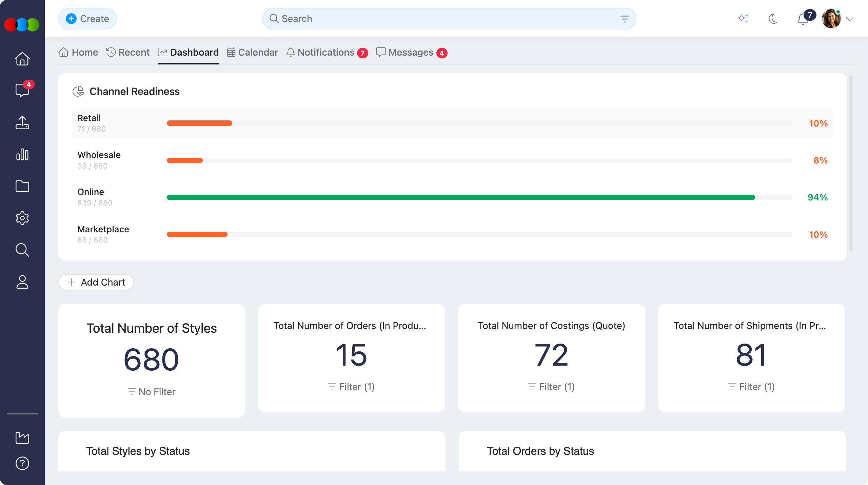The width and height of the screenshot is (868, 485).
Task: Open the help question mark icon
Action: coord(22,463)
